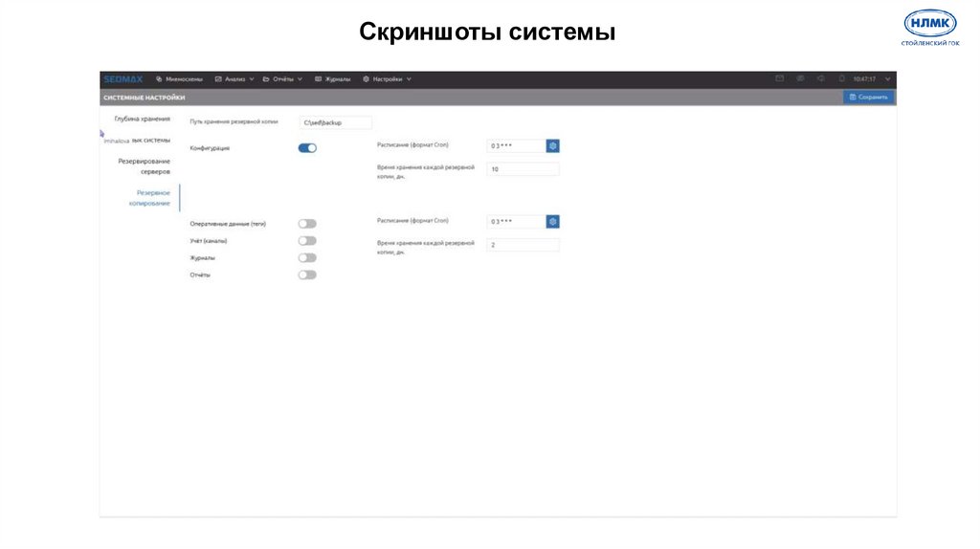Viewport: 980px width, 549px height.
Task: Open the Отчёты menu
Action: pos(282,79)
